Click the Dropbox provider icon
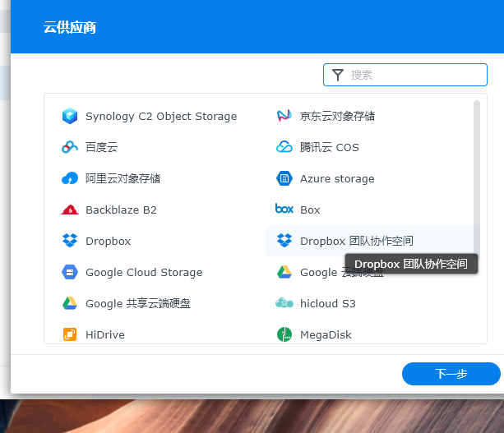Viewport: 504px width, 433px height. tap(70, 241)
